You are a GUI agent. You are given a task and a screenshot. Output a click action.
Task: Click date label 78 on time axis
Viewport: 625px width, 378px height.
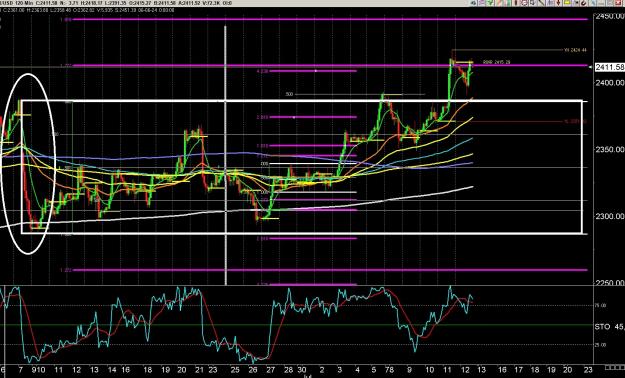388,370
